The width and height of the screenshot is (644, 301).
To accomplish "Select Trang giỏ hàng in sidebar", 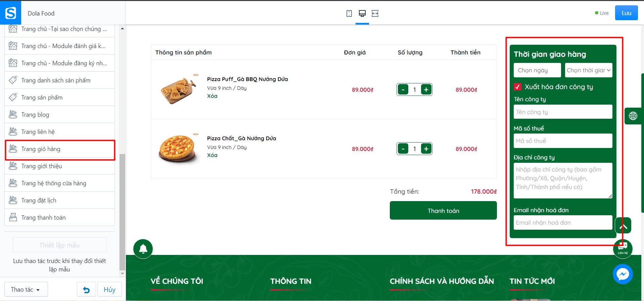I will 60,149.
